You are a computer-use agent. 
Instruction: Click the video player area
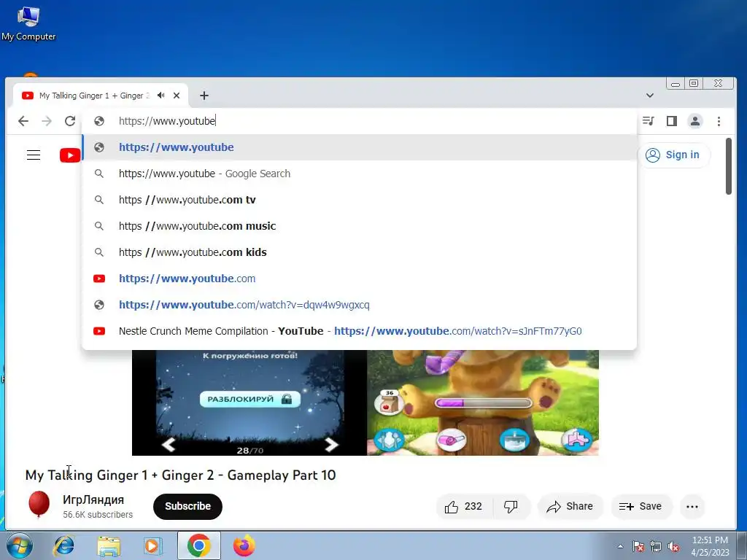tap(365, 402)
